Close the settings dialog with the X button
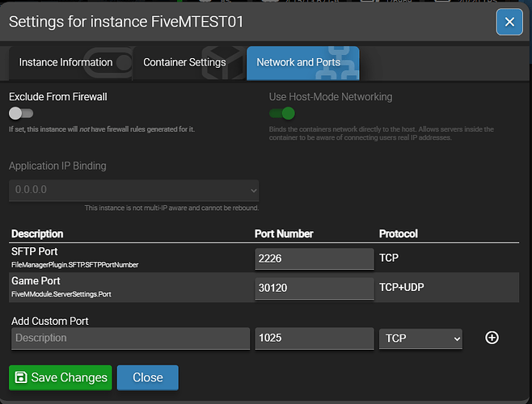Image resolution: width=532 pixels, height=404 pixels. (509, 22)
